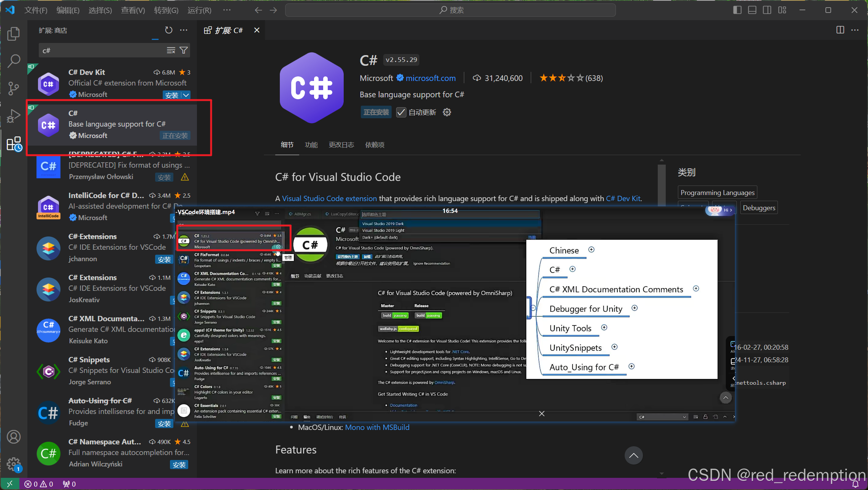The height and width of the screenshot is (490, 868).
Task: Click the c# extension search box
Action: point(103,50)
